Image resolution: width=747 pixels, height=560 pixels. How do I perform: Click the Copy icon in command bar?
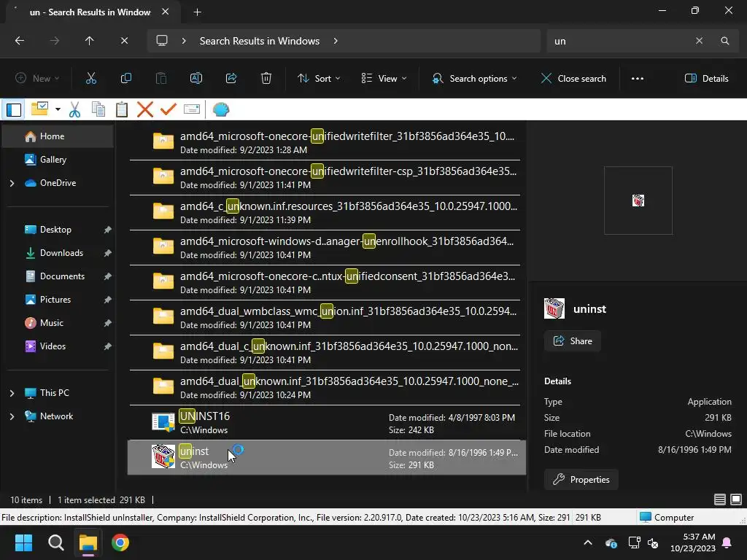click(x=125, y=79)
